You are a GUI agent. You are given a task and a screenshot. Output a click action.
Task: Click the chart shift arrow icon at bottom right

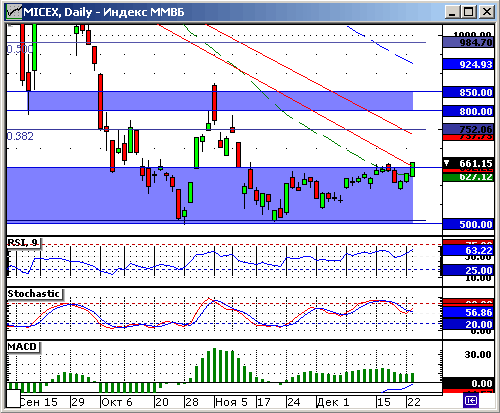(x=471, y=400)
